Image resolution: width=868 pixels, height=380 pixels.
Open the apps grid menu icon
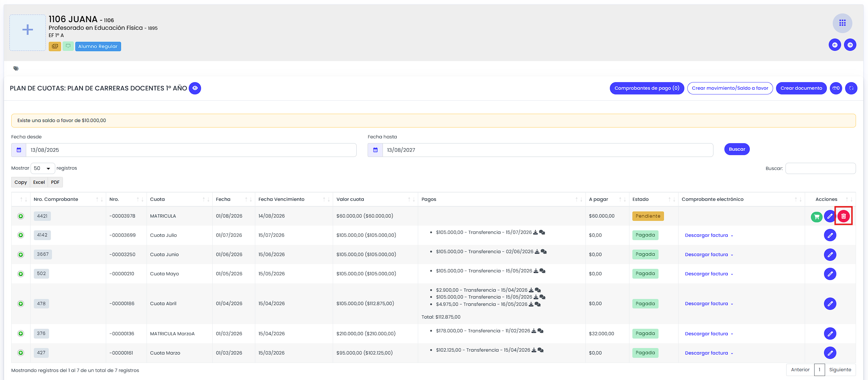(x=842, y=23)
